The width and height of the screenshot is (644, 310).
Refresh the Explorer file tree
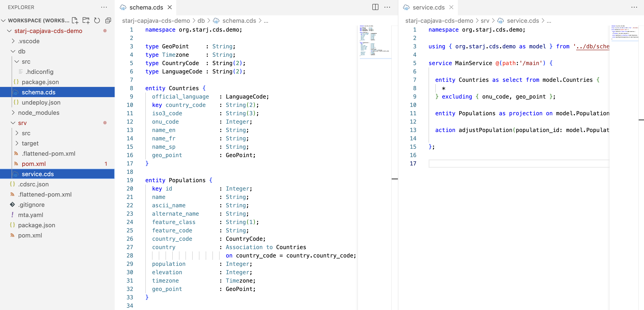[97, 20]
